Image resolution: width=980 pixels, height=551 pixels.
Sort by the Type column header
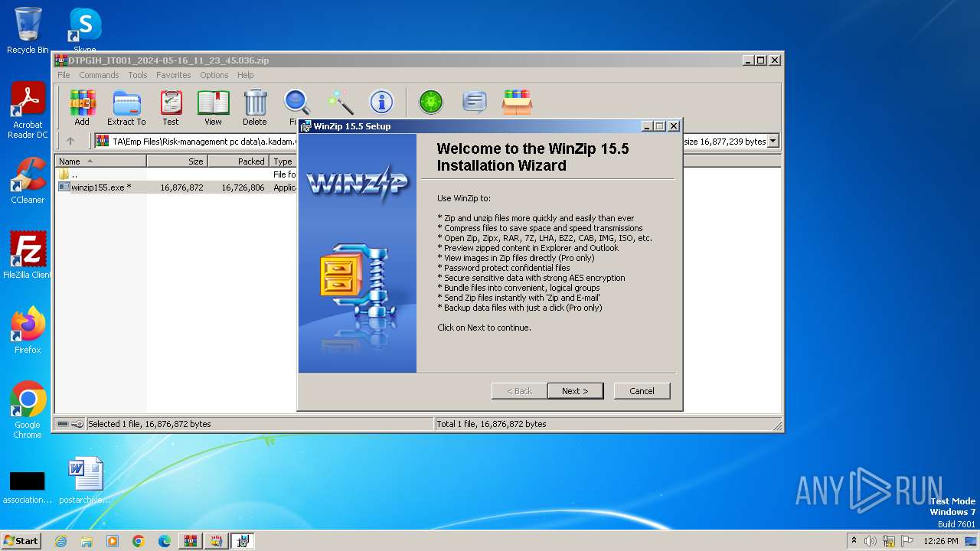tap(283, 161)
